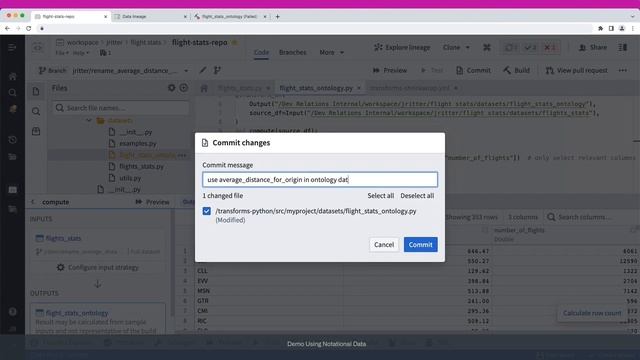Click the create branch icon
Image resolution: width=640 pixels, height=360 pixels.
[217, 70]
